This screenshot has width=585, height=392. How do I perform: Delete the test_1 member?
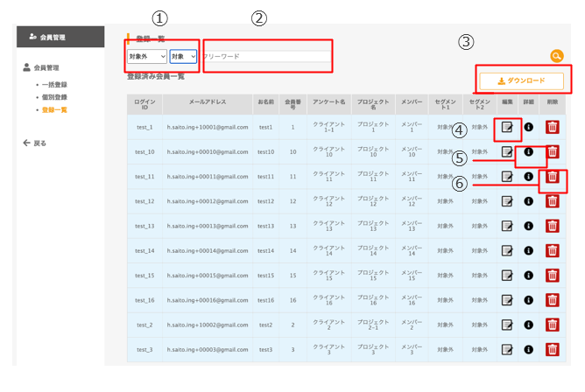coord(553,127)
